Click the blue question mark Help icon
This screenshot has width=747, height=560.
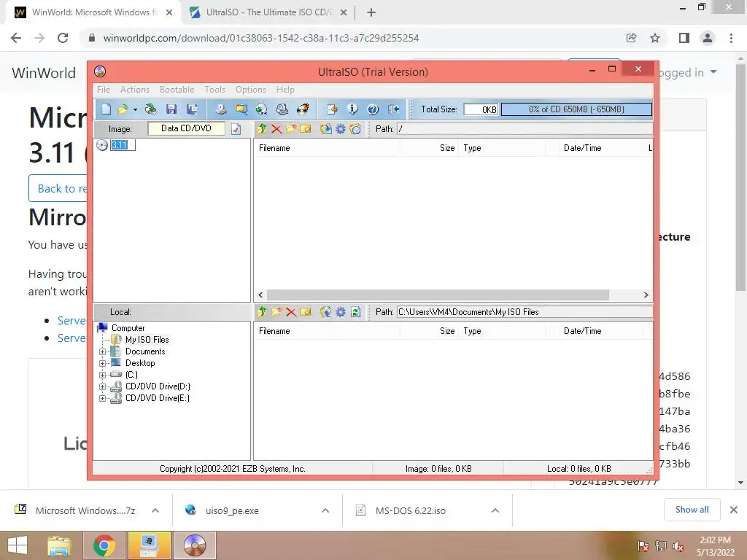(x=373, y=109)
